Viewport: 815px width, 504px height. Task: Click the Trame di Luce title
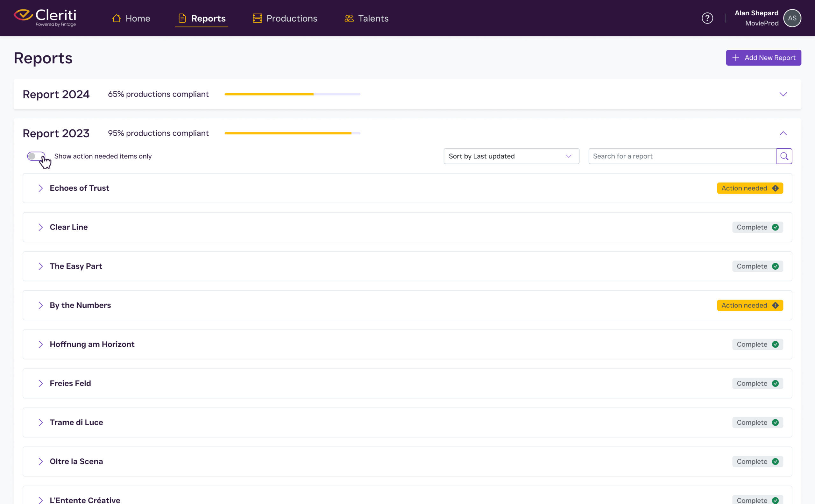pyautogui.click(x=76, y=422)
